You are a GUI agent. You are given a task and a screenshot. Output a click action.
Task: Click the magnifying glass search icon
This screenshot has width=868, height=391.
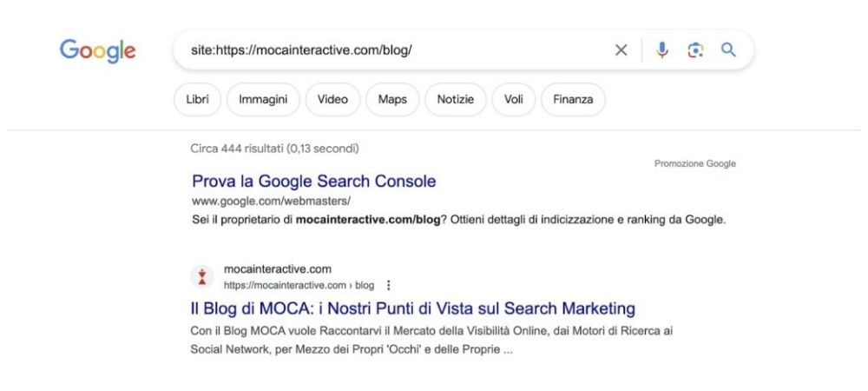point(728,50)
